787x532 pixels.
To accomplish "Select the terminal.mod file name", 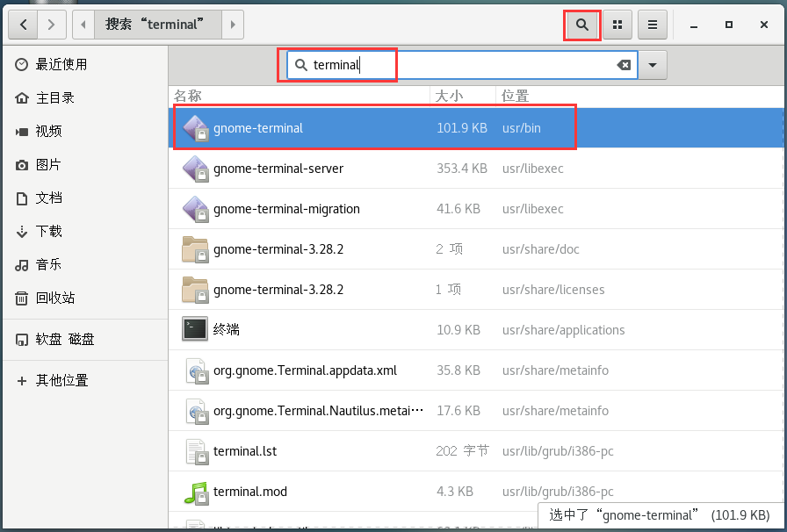I will (x=250, y=492).
